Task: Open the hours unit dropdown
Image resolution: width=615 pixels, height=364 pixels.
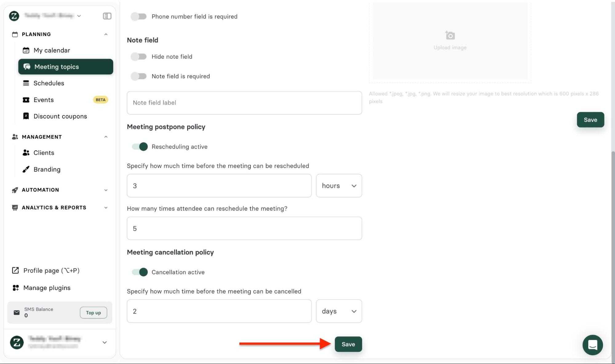Action: click(339, 186)
